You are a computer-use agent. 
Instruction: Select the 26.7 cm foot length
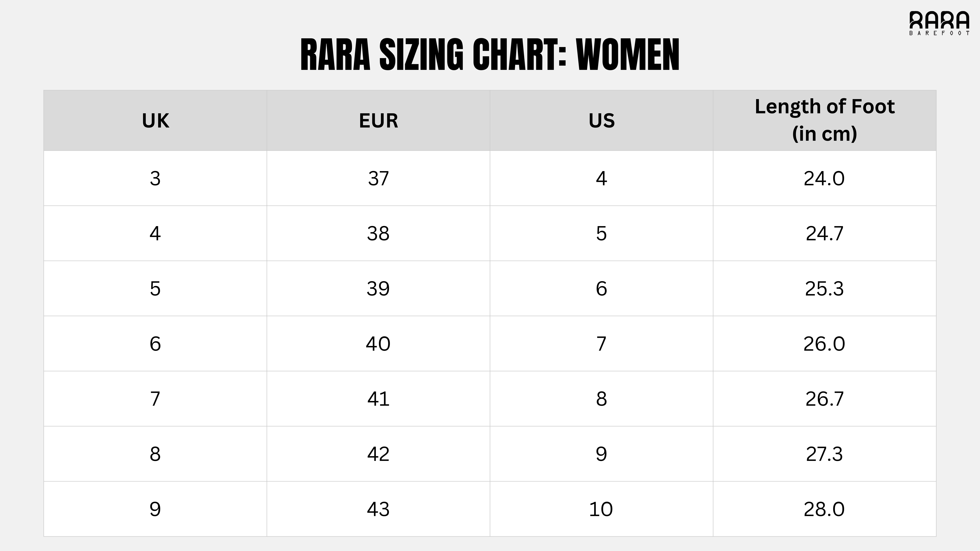824,399
